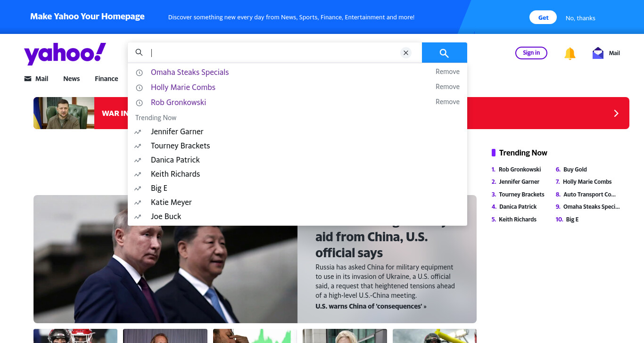Choose Tourney Brackets trending suggestion
This screenshot has height=343, width=644.
181,146
